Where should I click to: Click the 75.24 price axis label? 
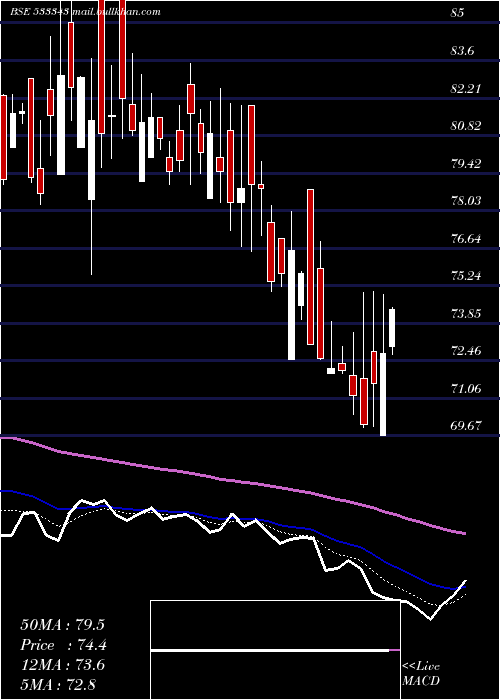tap(467, 276)
